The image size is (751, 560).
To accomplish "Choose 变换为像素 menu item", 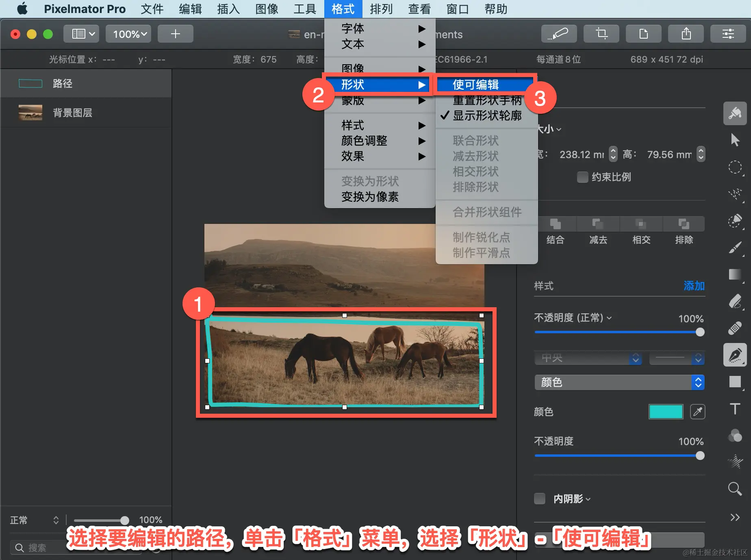I will (x=380, y=197).
